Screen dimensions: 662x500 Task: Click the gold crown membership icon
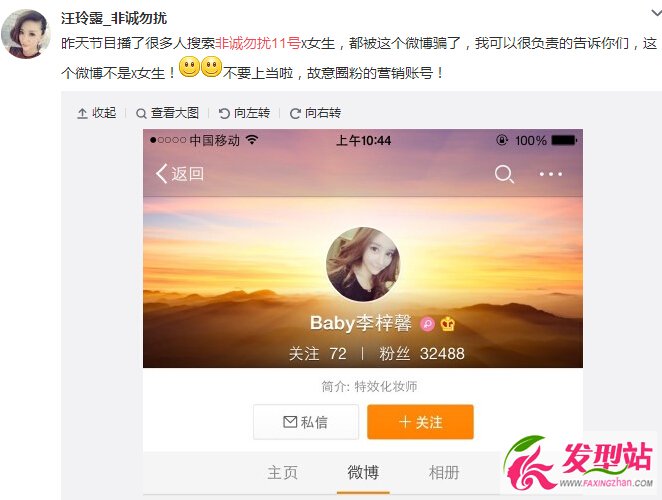coord(448,324)
